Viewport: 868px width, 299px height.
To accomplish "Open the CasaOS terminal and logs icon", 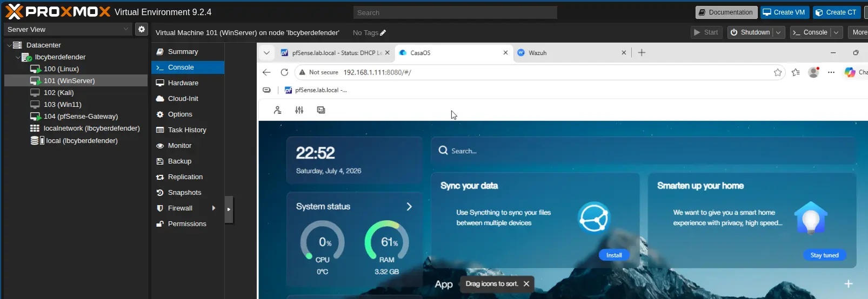I will (321, 110).
